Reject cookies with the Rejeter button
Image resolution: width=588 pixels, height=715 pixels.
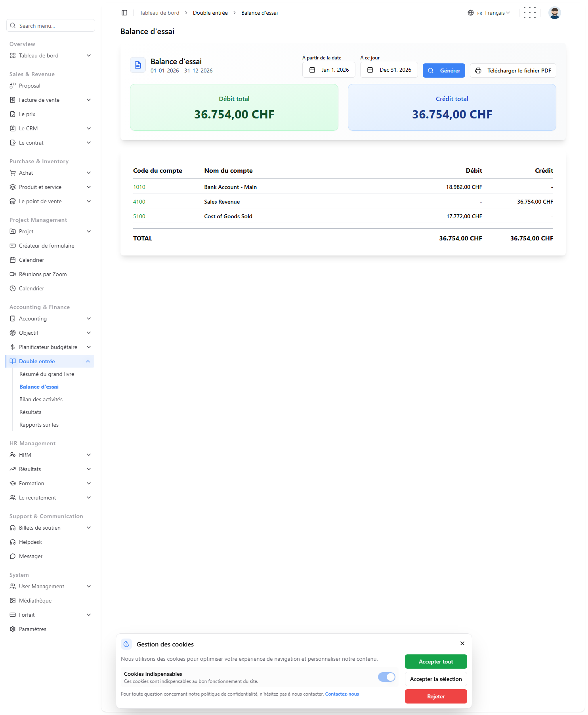[436, 696]
